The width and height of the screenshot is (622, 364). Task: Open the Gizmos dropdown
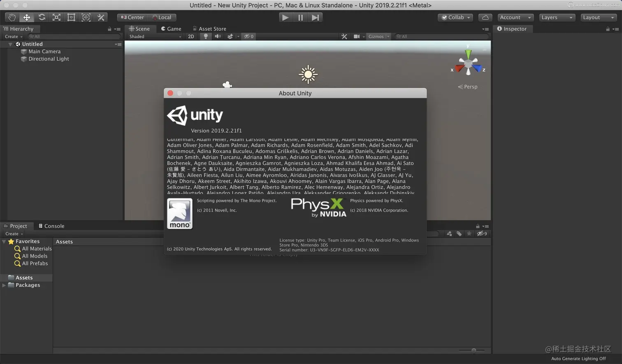tap(378, 37)
